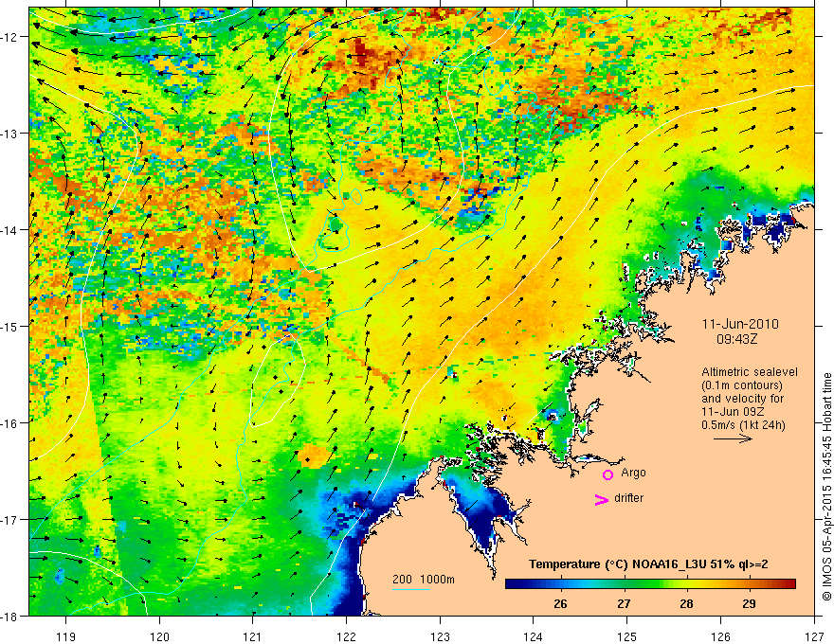The image size is (834, 644).
Task: Click the longitude axis label '124'
Action: click(534, 636)
